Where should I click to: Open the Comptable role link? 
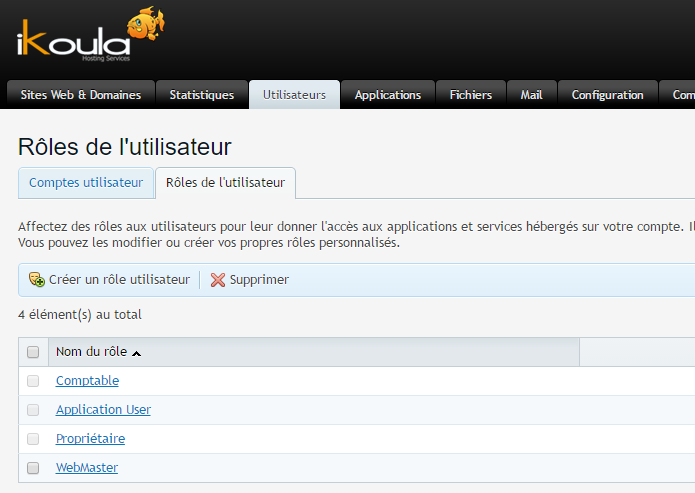point(87,381)
